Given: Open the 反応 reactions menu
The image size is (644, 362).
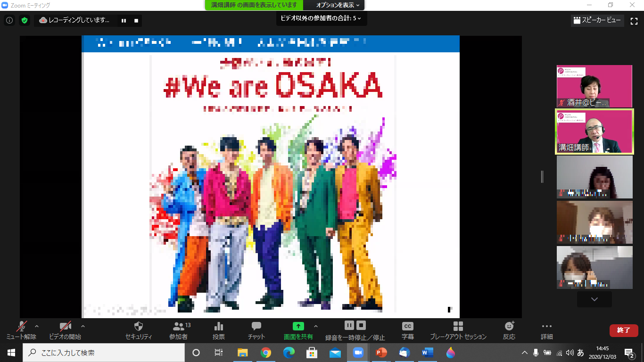Looking at the screenshot, I should [509, 330].
